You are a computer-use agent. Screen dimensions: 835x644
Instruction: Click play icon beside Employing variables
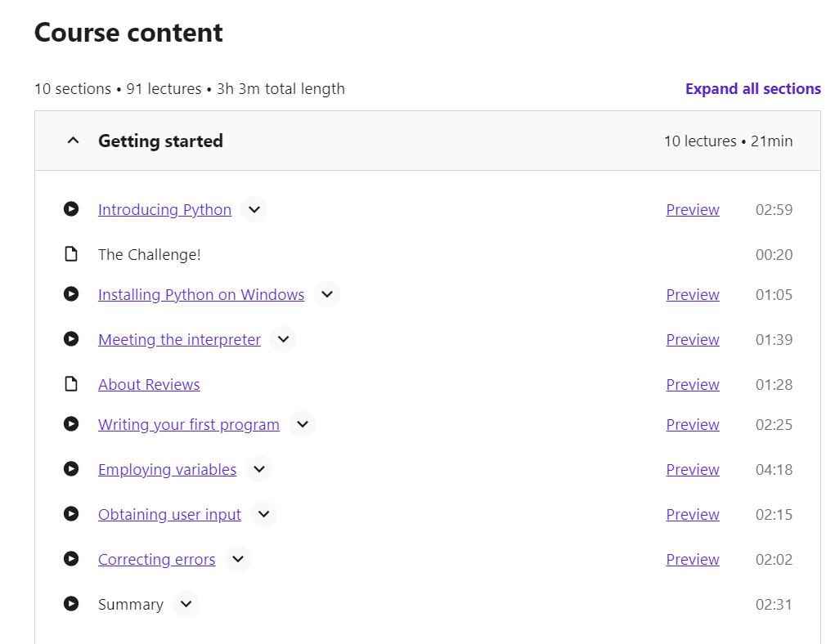(x=71, y=469)
